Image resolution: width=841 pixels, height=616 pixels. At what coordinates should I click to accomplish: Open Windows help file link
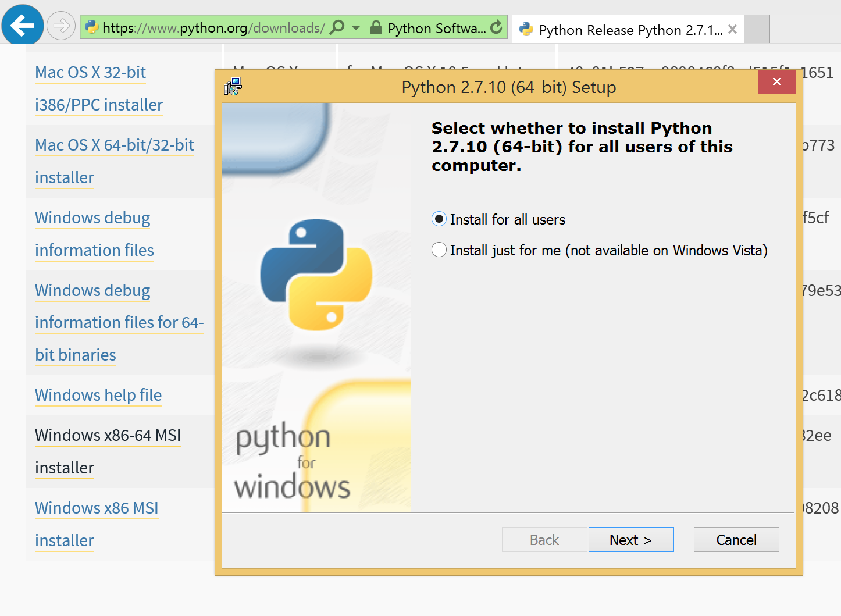98,395
